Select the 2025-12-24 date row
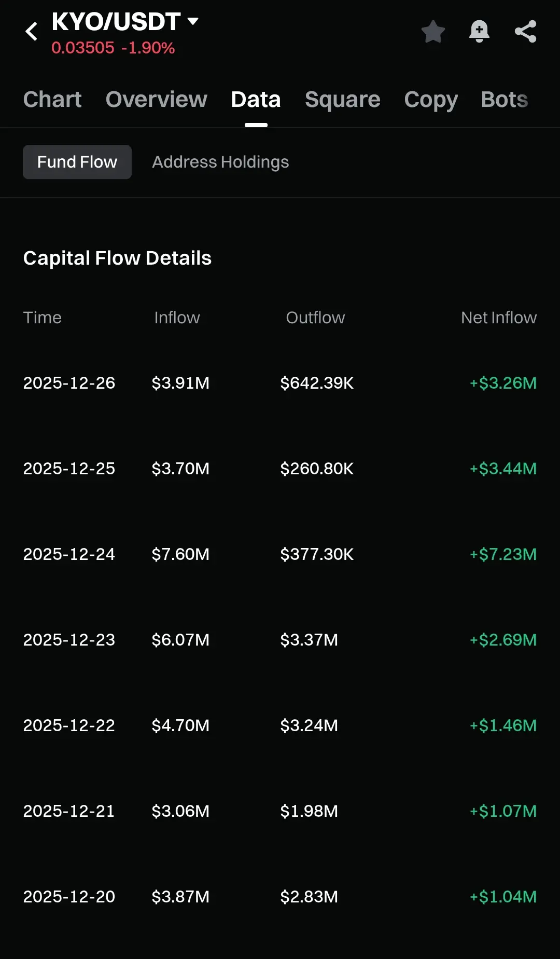560x959 pixels. pos(69,554)
